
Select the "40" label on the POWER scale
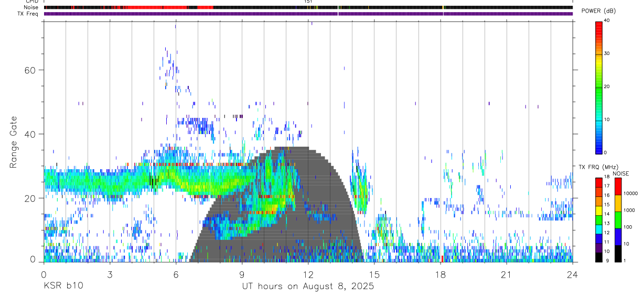607,20
